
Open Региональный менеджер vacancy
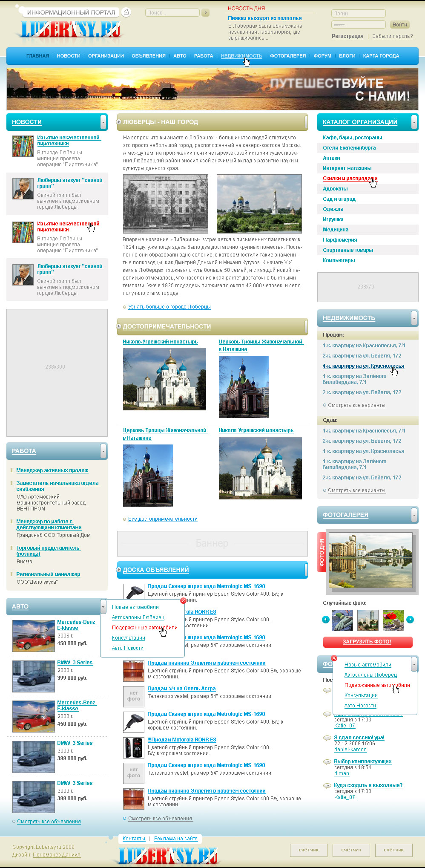[x=48, y=574]
